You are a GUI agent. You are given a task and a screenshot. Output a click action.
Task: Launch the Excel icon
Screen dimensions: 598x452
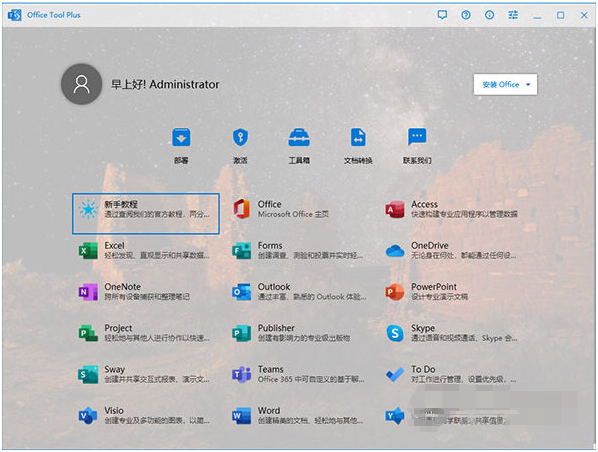[x=88, y=251]
